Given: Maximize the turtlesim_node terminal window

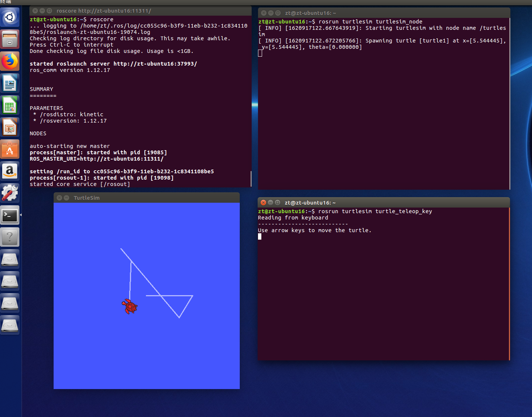Looking at the screenshot, I should 278,13.
